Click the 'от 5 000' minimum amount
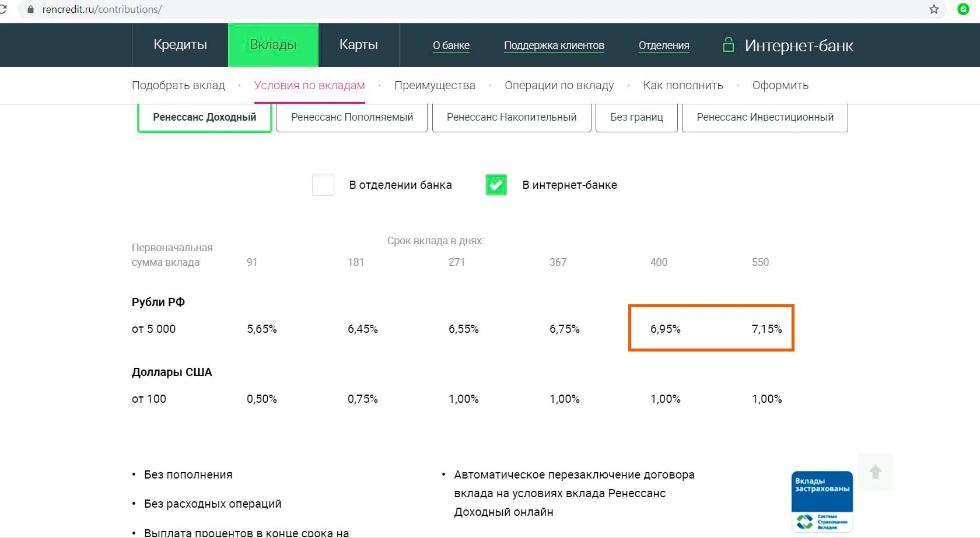980x538 pixels. pyautogui.click(x=154, y=329)
